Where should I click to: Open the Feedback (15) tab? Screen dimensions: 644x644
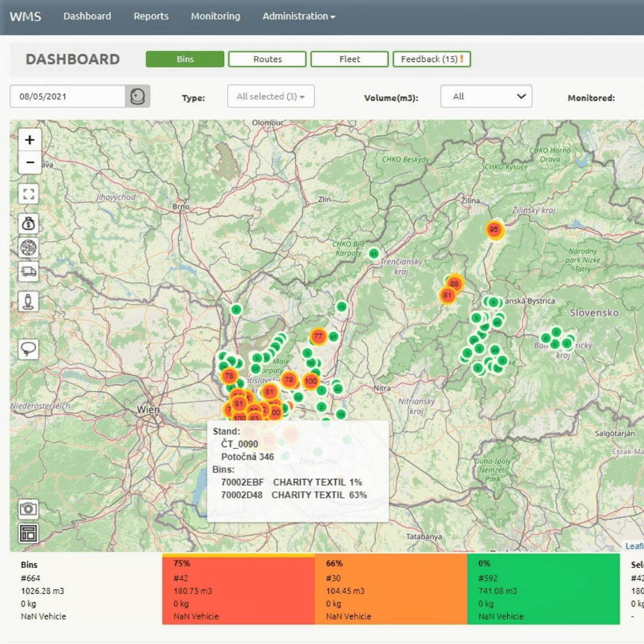(432, 59)
